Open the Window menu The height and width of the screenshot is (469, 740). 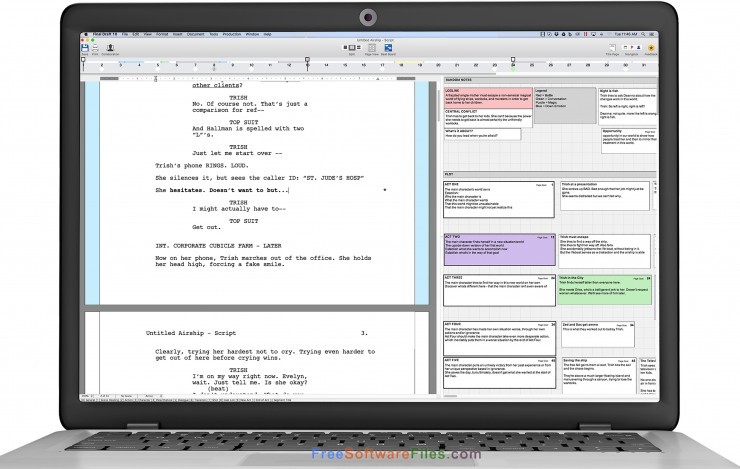point(252,34)
